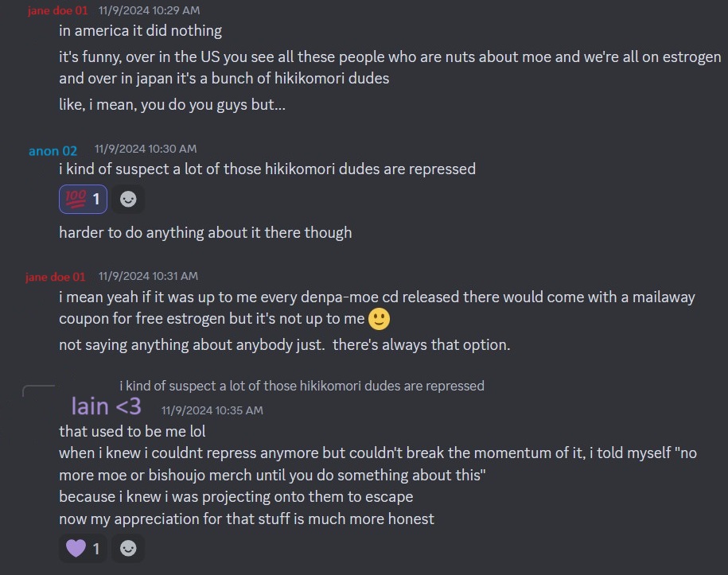Click the 10:29 AM message timestamp
The image size is (728, 575).
click(x=149, y=11)
